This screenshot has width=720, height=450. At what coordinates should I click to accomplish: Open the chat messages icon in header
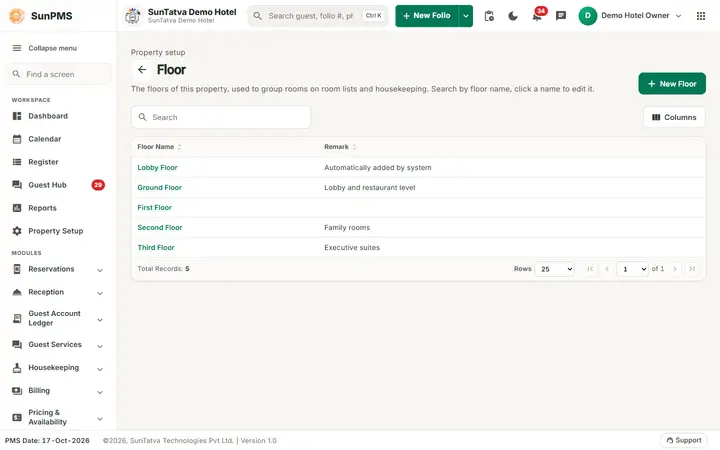click(x=561, y=16)
